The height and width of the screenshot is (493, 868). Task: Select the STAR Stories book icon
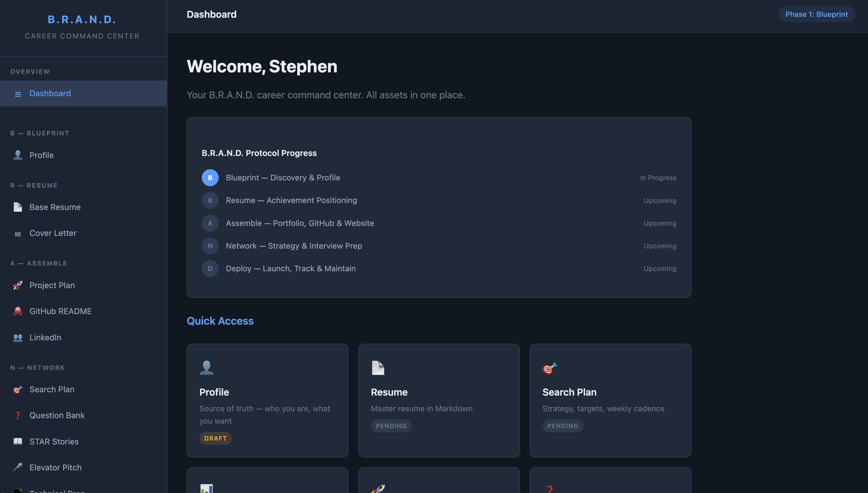17,441
